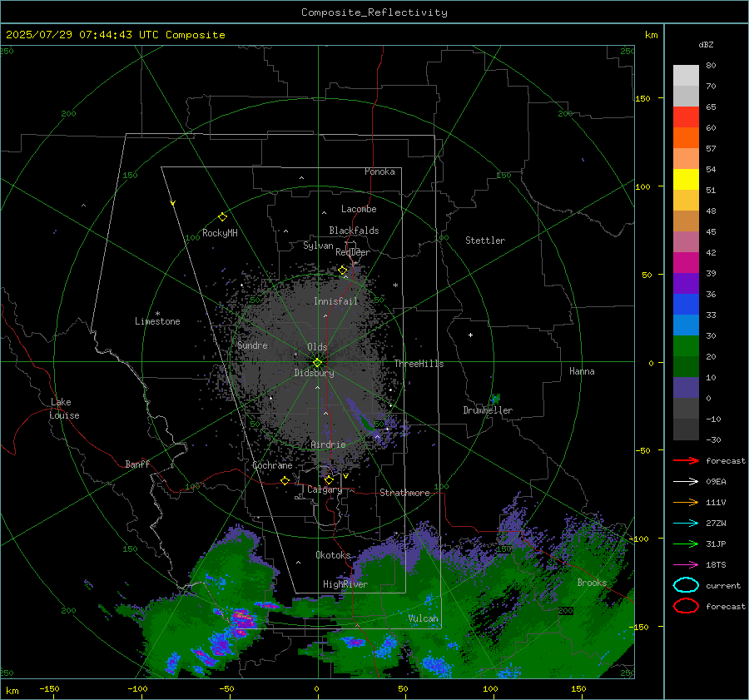This screenshot has height=700, width=749.
Task: Click the Hanna label
Action: tap(582, 371)
